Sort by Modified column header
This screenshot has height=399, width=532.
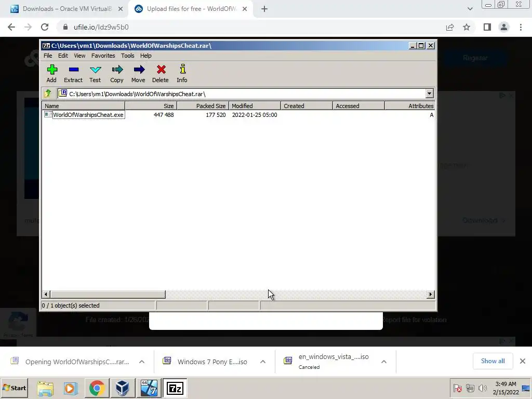tap(255, 106)
